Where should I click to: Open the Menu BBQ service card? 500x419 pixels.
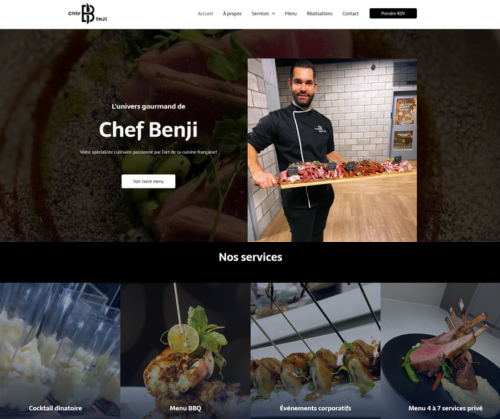(185, 351)
